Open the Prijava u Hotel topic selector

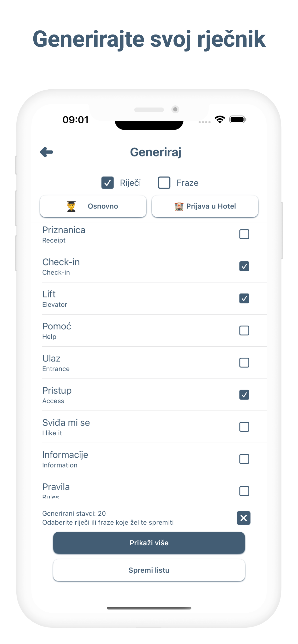pyautogui.click(x=205, y=206)
